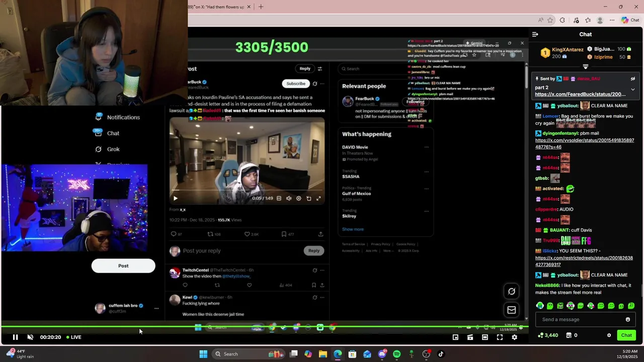Open Spotify from the taskbar
The image size is (644, 362).
(x=397, y=354)
